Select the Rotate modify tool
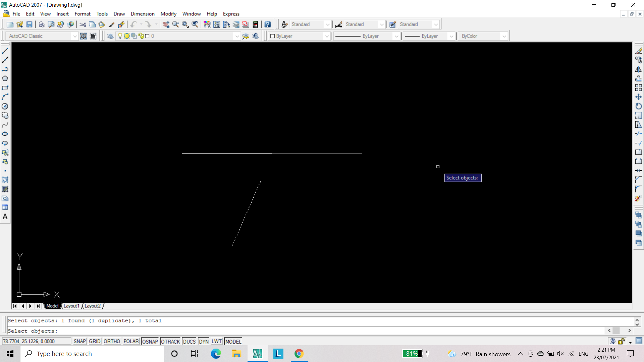644x362 pixels. 639,106
